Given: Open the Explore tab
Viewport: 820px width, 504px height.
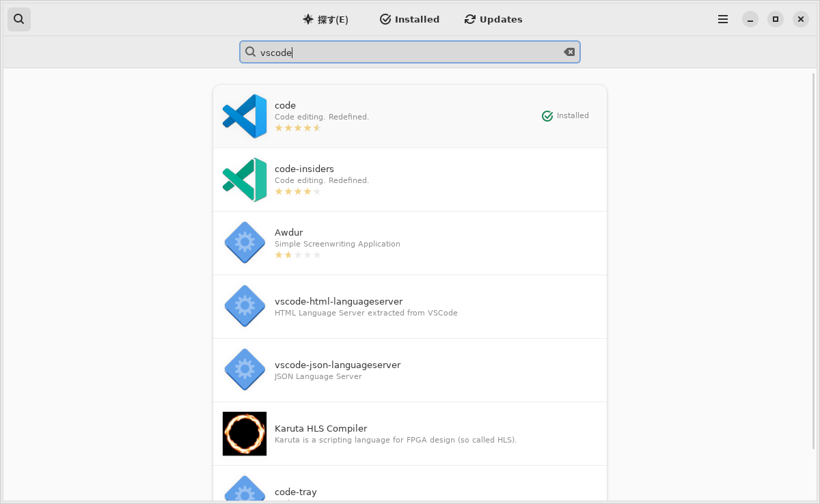Looking at the screenshot, I should click(326, 19).
